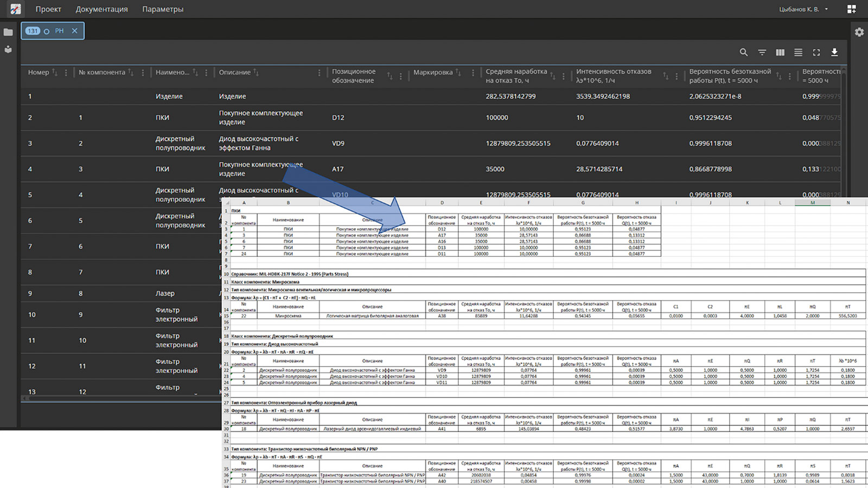Open the Документация menu
Image resolution: width=868 pixels, height=488 pixels.
click(x=101, y=9)
